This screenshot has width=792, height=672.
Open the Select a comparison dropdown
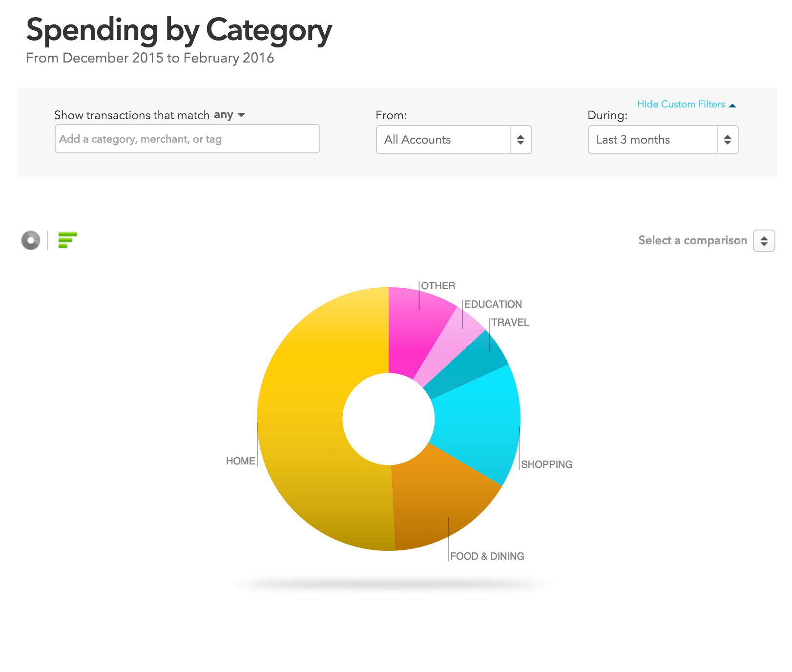[x=764, y=241]
